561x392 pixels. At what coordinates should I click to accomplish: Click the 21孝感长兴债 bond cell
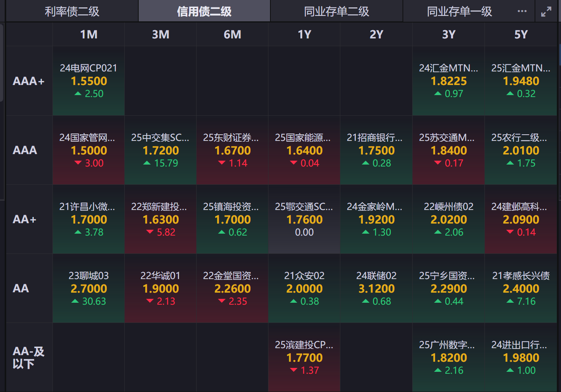[521, 288]
